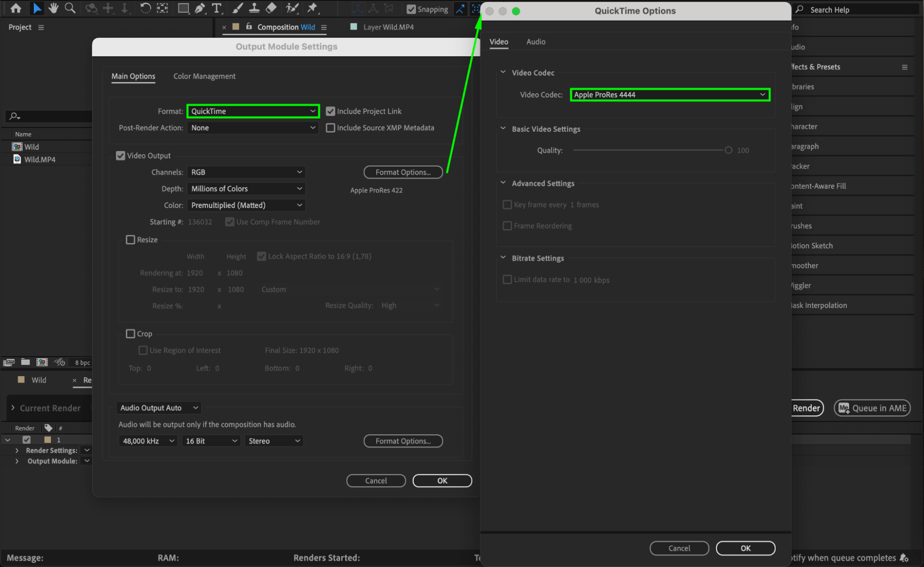The height and width of the screenshot is (567, 924).
Task: Open the Video Codec dropdown
Action: point(669,95)
